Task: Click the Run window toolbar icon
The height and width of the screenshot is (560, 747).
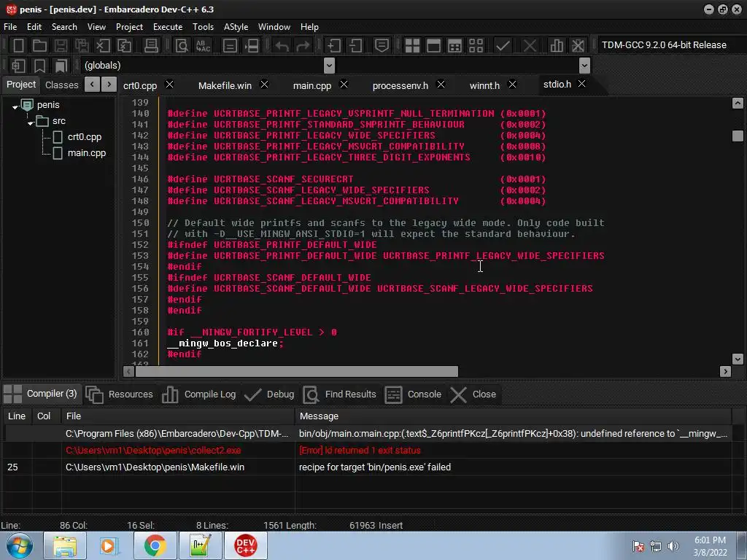Action: (433, 46)
